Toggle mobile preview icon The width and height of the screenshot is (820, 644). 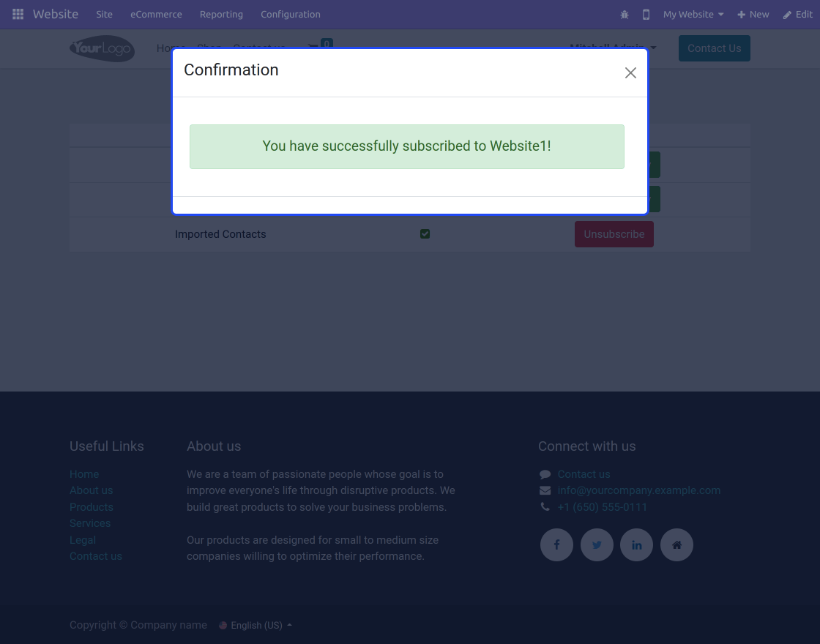coord(646,15)
